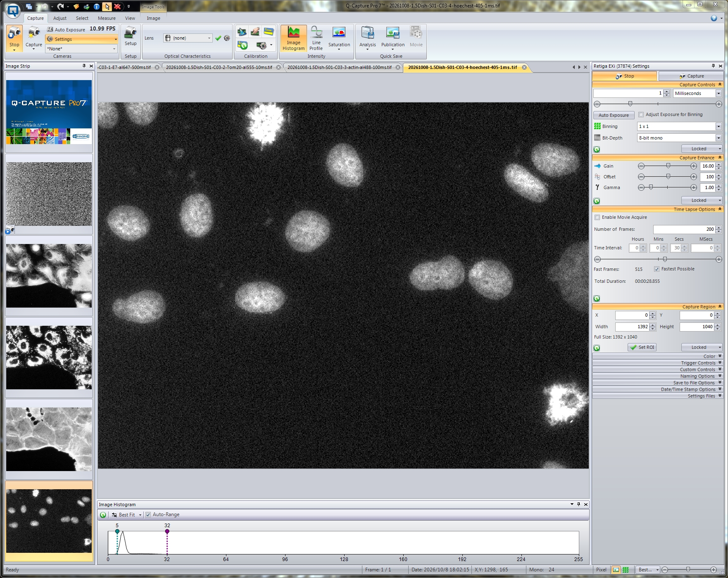Click the Auto Exposure button in settings panel
The height and width of the screenshot is (578, 728).
614,115
